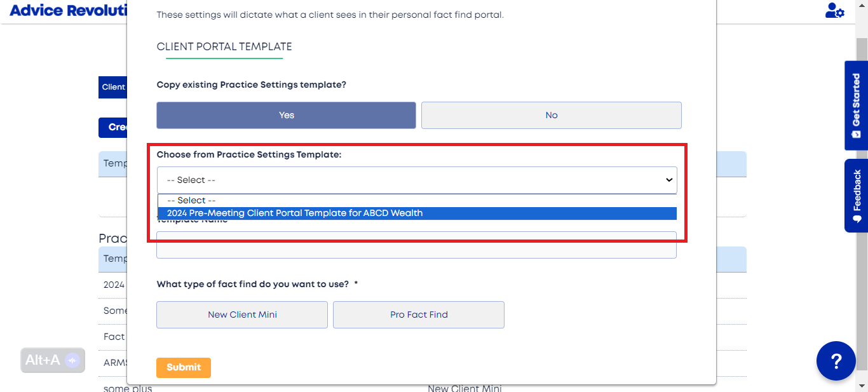Choose New Client Mini fact find type
The image size is (868, 392).
(x=242, y=314)
